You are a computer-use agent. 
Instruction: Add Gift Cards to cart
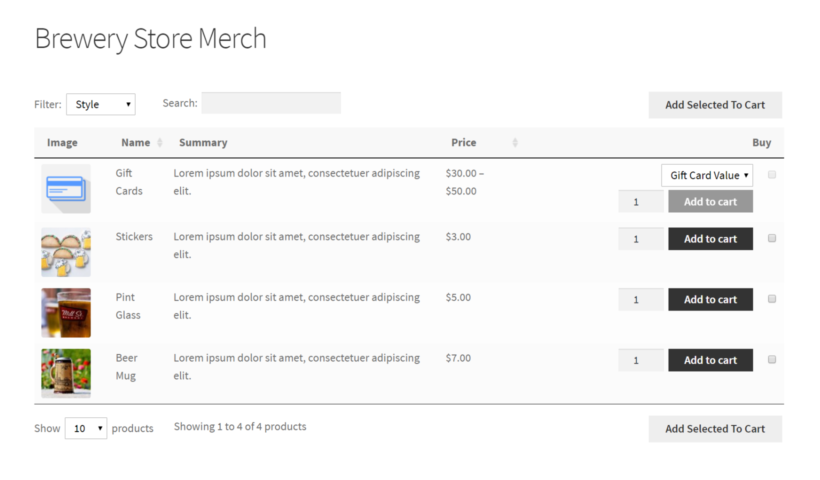pos(711,201)
